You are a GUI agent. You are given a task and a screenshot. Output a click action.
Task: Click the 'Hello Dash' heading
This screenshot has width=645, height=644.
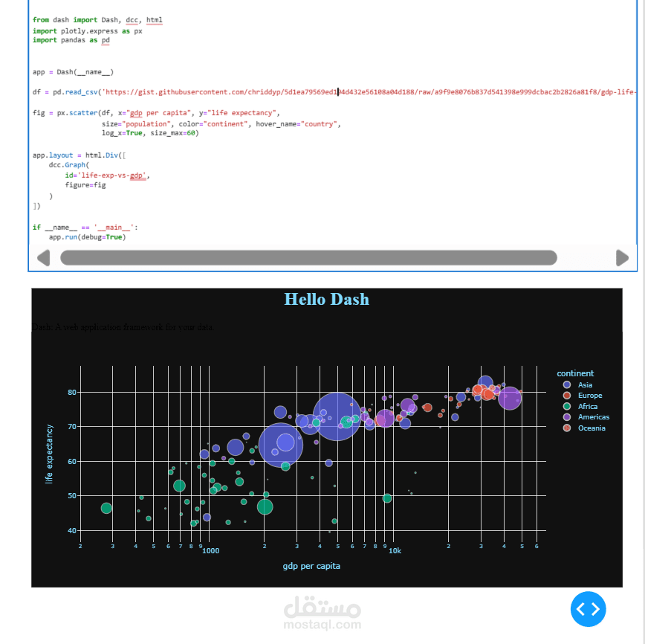(327, 300)
